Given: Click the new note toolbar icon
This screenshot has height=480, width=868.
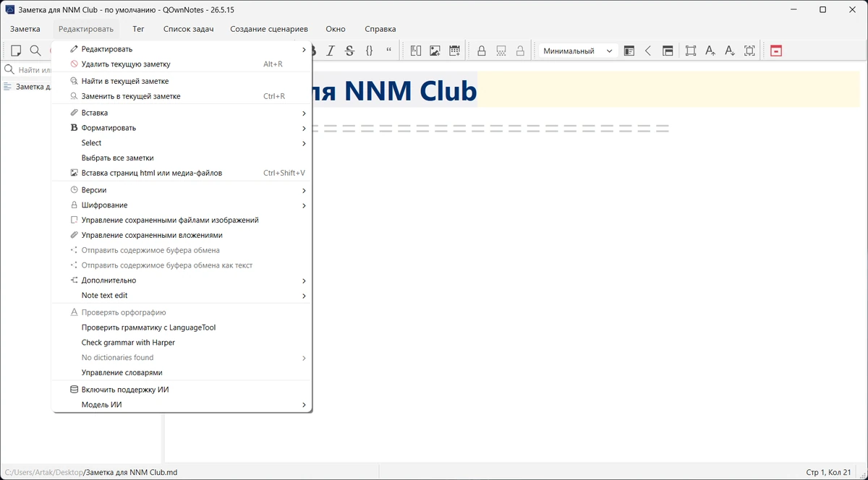Looking at the screenshot, I should tap(16, 51).
